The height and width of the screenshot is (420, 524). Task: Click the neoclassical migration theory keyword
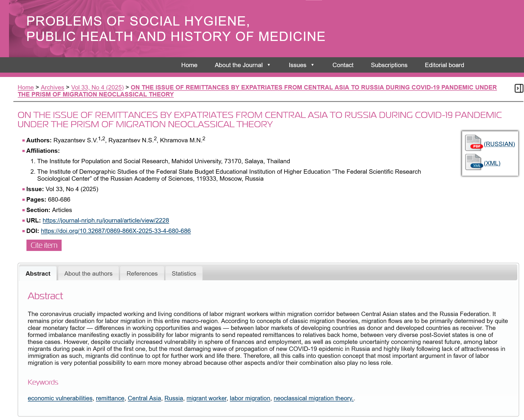313,398
